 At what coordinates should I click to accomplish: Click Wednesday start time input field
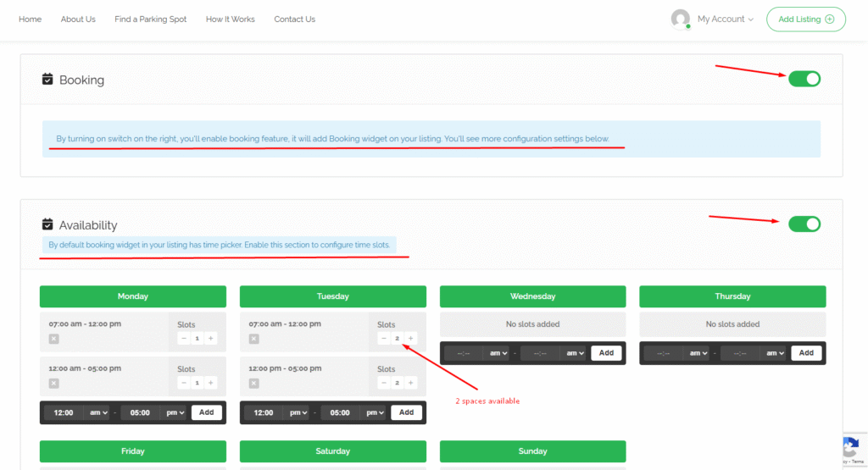[464, 353]
